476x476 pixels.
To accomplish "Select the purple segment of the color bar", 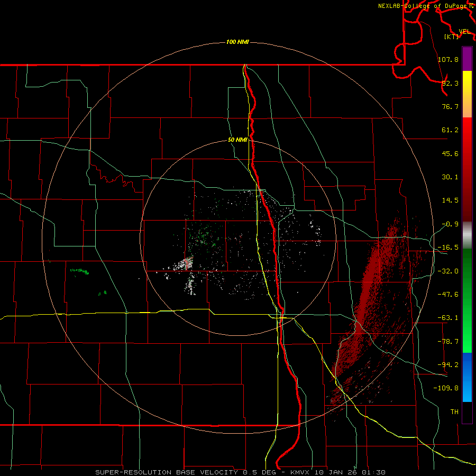I will coord(467,59).
